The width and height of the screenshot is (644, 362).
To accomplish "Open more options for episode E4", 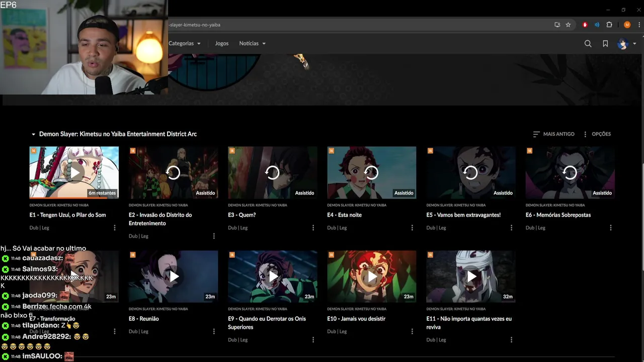I will [412, 228].
